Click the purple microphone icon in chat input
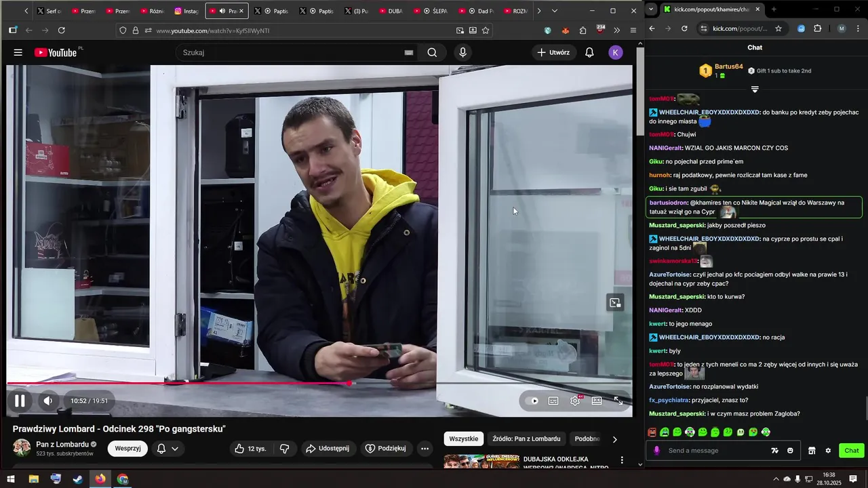 coord(656,451)
